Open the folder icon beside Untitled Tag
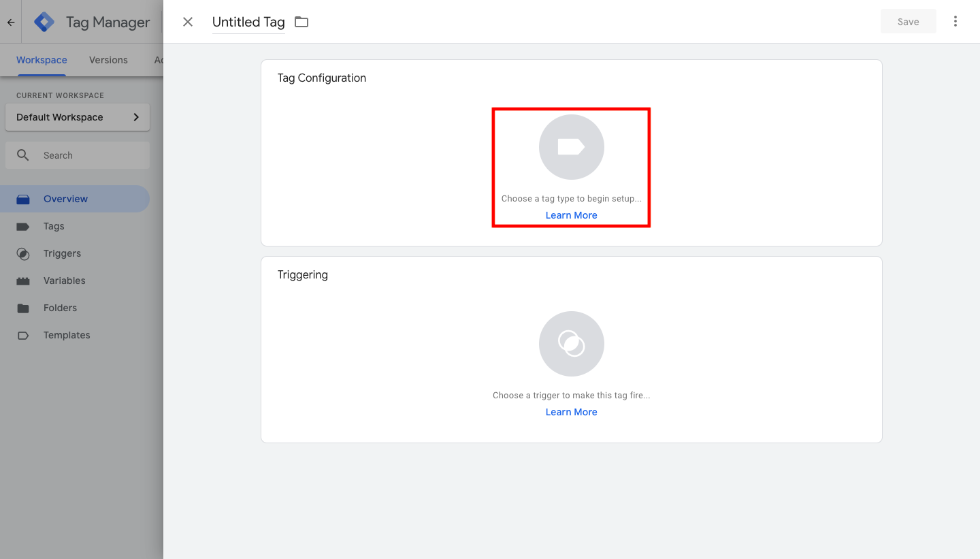This screenshot has height=559, width=980. [301, 21]
